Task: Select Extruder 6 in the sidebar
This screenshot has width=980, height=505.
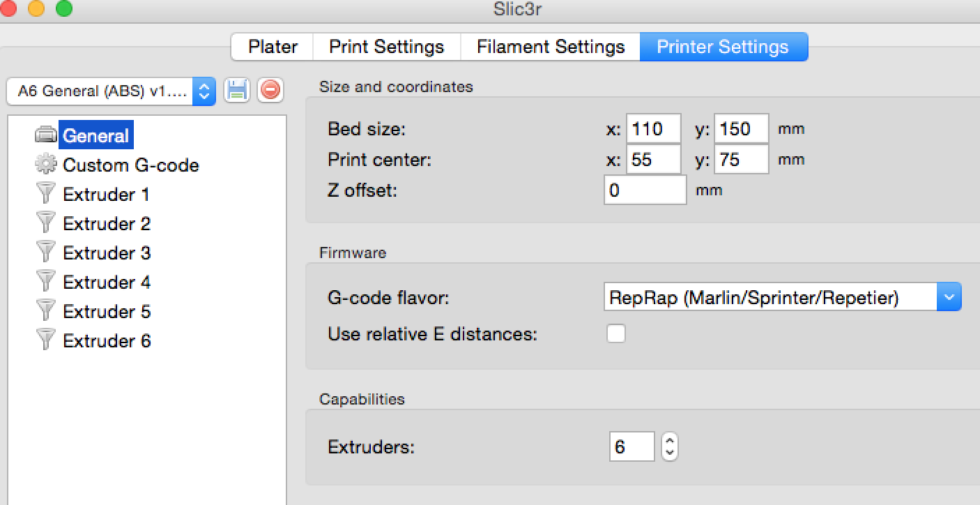Action: click(x=106, y=340)
